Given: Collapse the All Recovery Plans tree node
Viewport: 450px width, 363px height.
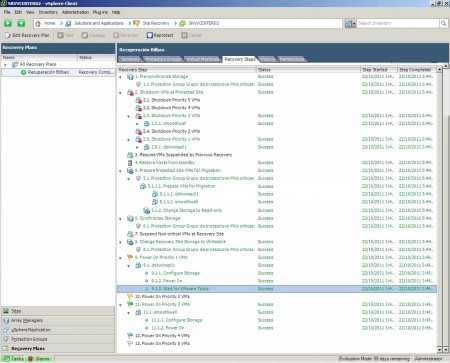Looking at the screenshot, I should 5,65.
